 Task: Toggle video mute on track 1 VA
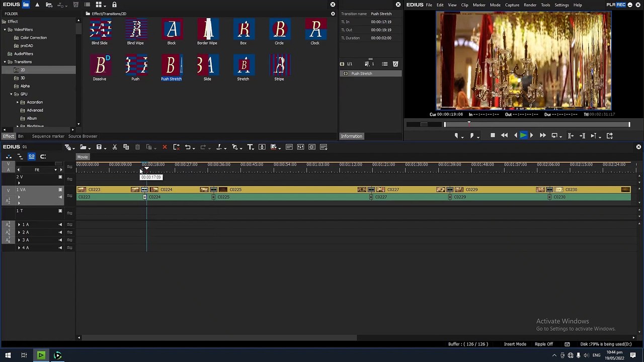pos(60,190)
